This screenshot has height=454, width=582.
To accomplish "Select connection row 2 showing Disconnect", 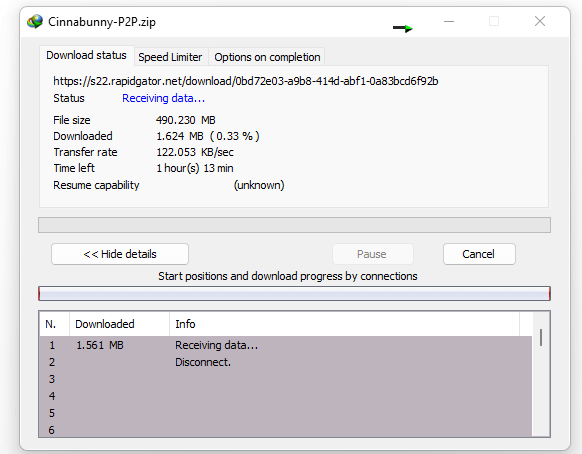I will pyautogui.click(x=286, y=362).
